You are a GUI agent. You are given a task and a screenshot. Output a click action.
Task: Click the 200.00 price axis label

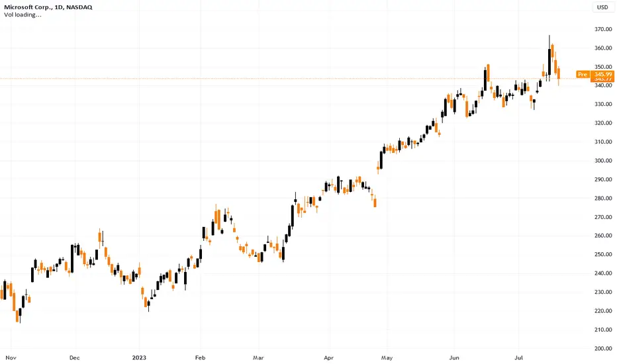603,348
